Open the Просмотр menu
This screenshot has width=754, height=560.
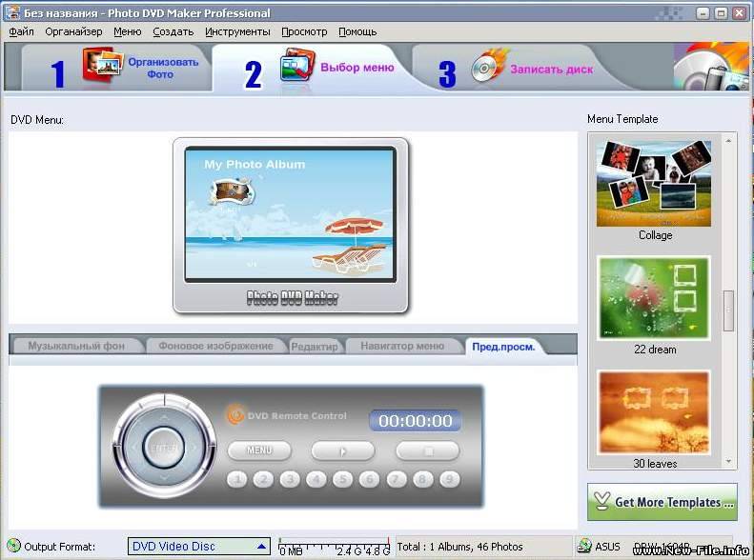tap(304, 31)
